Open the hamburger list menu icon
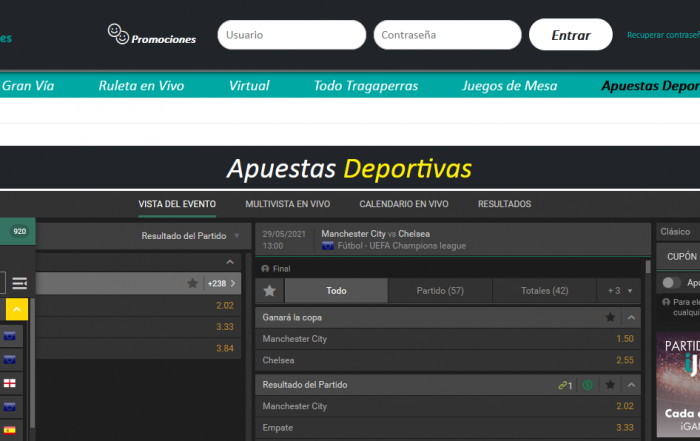The width and height of the screenshot is (700, 441). [x=20, y=283]
